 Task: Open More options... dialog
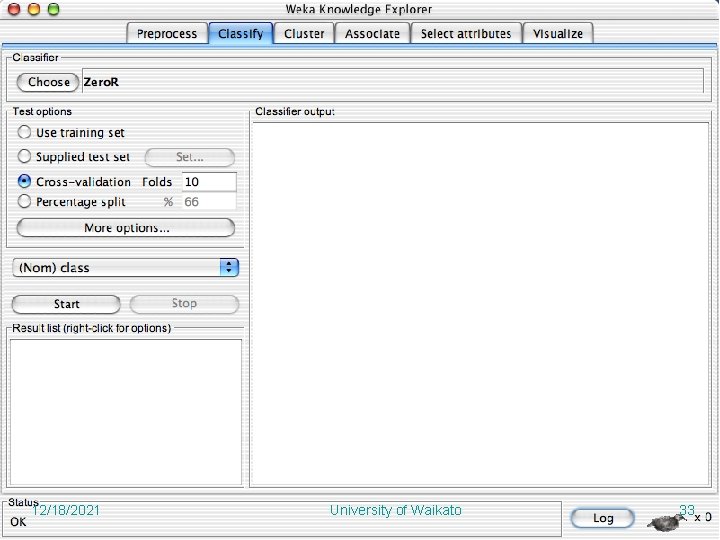[126, 228]
